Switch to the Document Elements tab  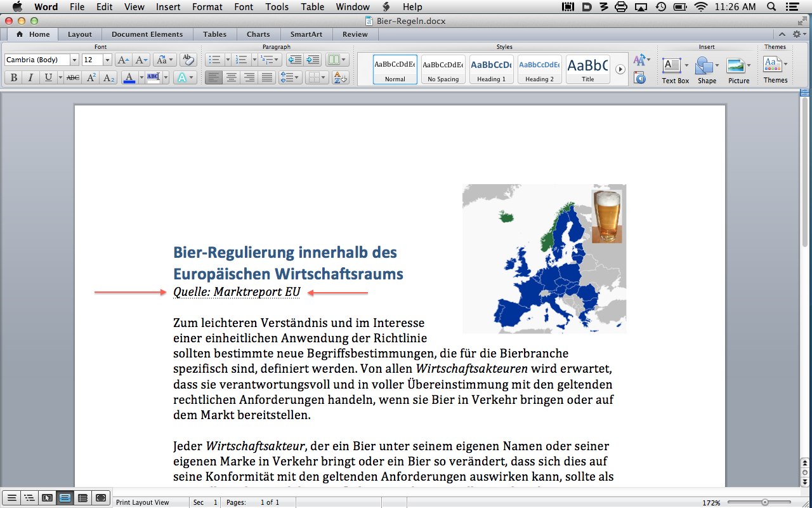tap(147, 34)
